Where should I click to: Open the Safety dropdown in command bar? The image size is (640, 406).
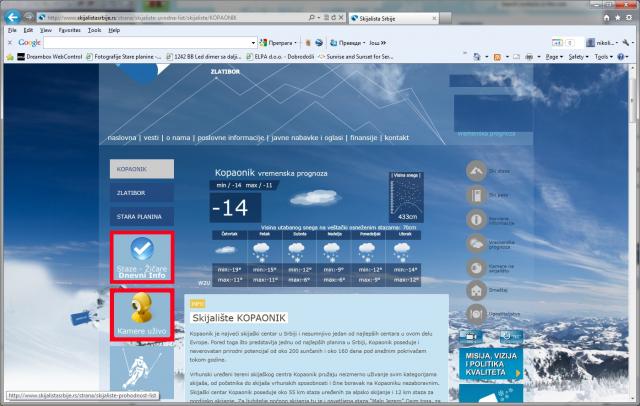pos(578,57)
